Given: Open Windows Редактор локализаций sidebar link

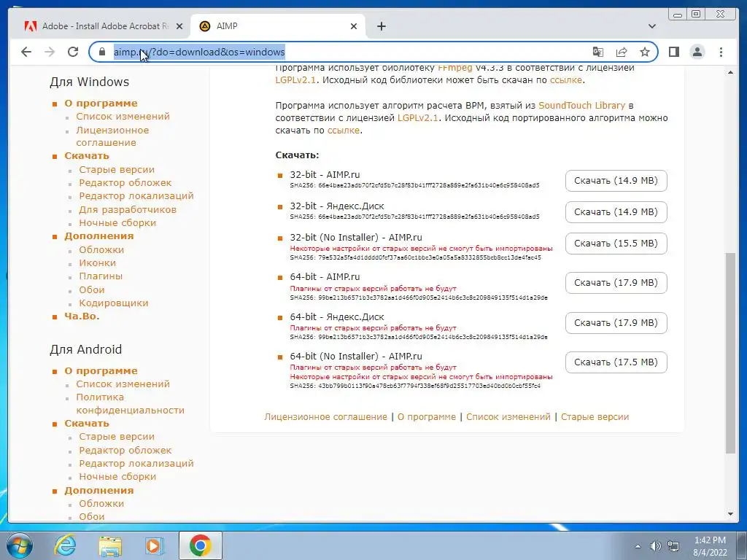Looking at the screenshot, I should click(x=136, y=195).
